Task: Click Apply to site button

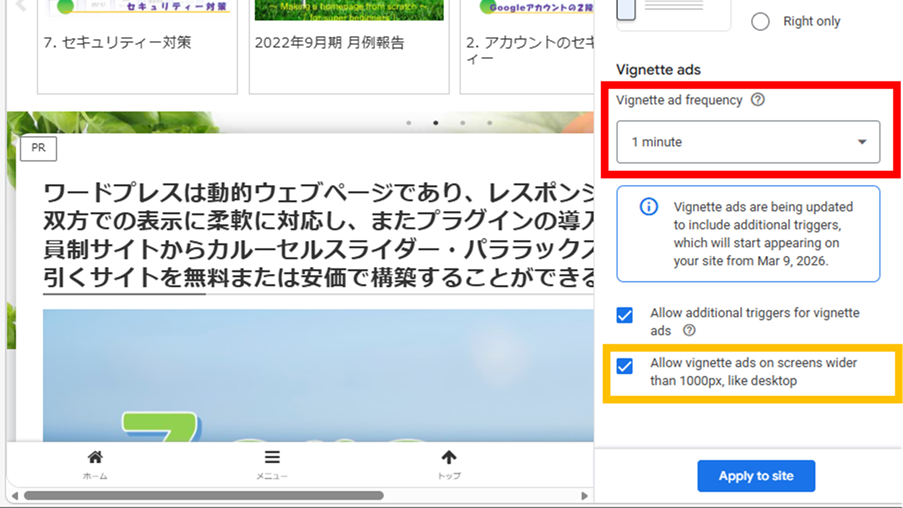Action: pos(756,476)
